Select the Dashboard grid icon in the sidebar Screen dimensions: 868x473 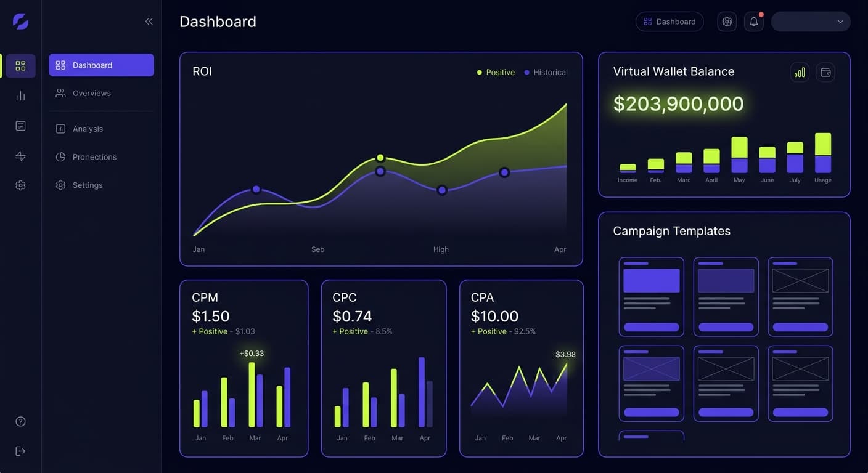tap(20, 65)
